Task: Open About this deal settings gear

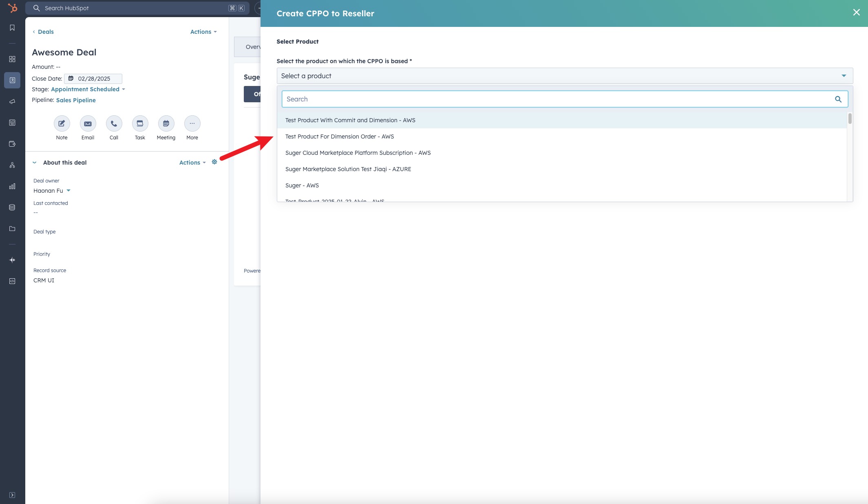Action: click(x=214, y=162)
